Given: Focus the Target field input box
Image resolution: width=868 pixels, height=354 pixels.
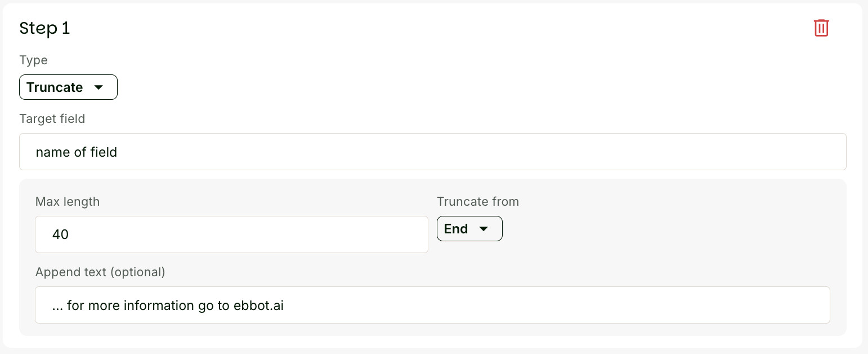Looking at the screenshot, I should tap(432, 152).
